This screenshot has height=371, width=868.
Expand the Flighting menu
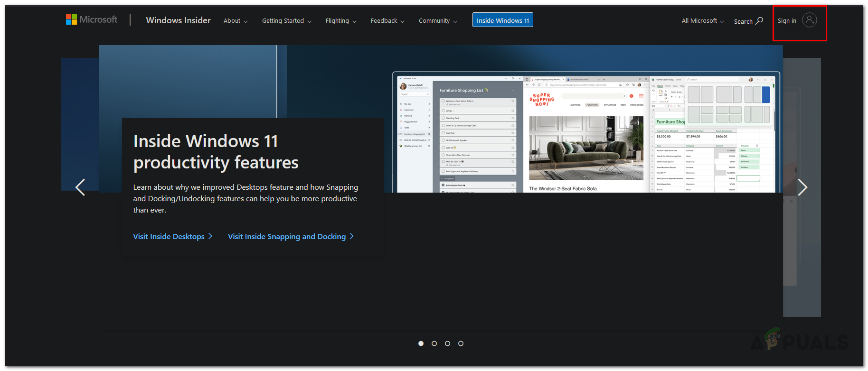click(x=341, y=21)
